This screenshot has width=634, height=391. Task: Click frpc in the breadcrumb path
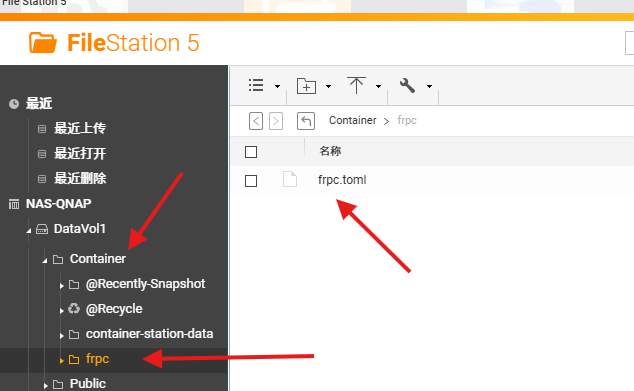(x=407, y=120)
